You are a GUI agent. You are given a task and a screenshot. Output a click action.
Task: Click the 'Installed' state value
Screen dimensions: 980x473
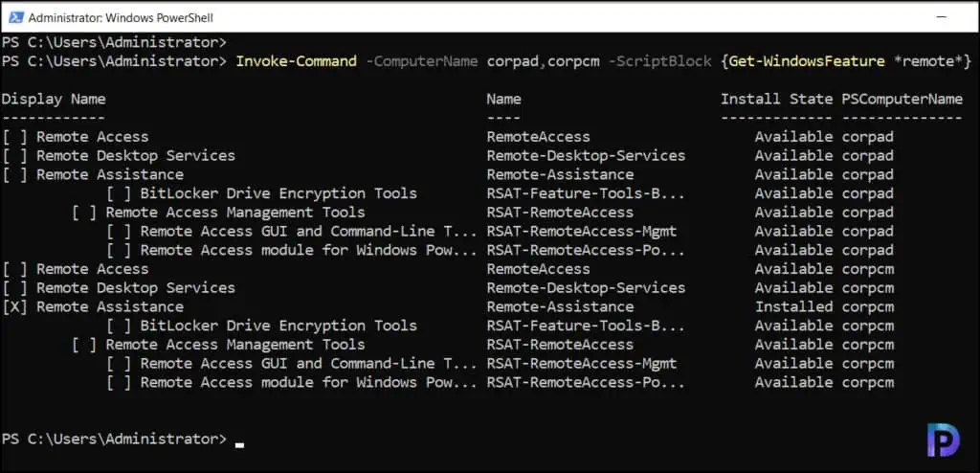(x=793, y=306)
